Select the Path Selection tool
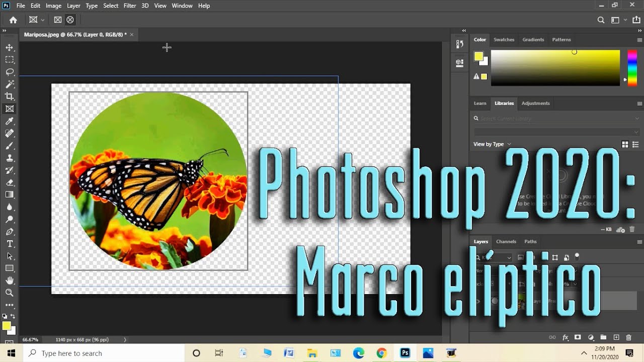The height and width of the screenshot is (362, 644). click(10, 256)
